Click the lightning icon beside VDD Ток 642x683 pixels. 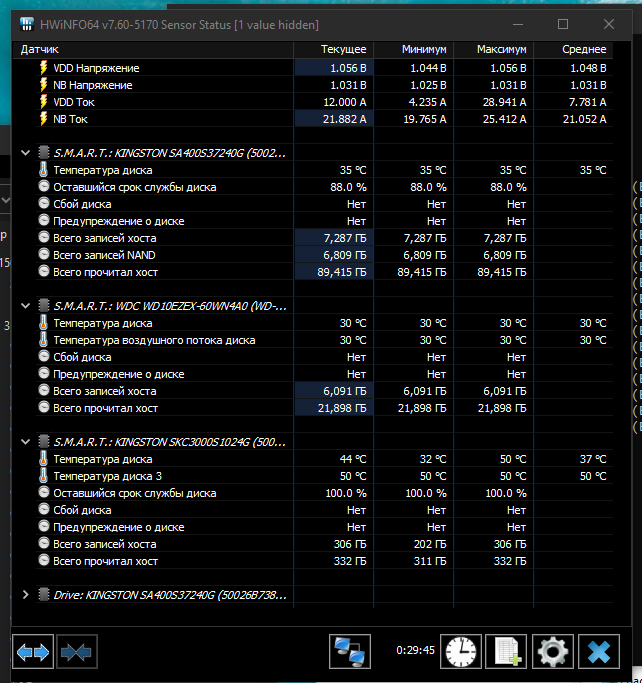(44, 102)
